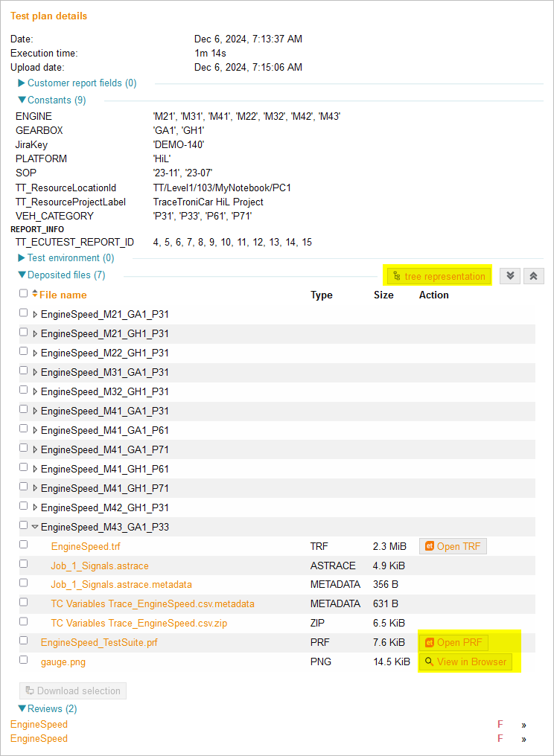Open the gauge.png file link
554x756 pixels.
click(x=63, y=662)
